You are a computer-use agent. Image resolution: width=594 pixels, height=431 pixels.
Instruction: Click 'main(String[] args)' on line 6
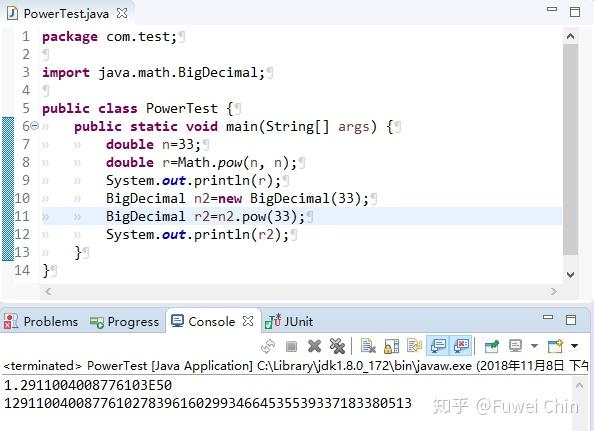point(302,126)
